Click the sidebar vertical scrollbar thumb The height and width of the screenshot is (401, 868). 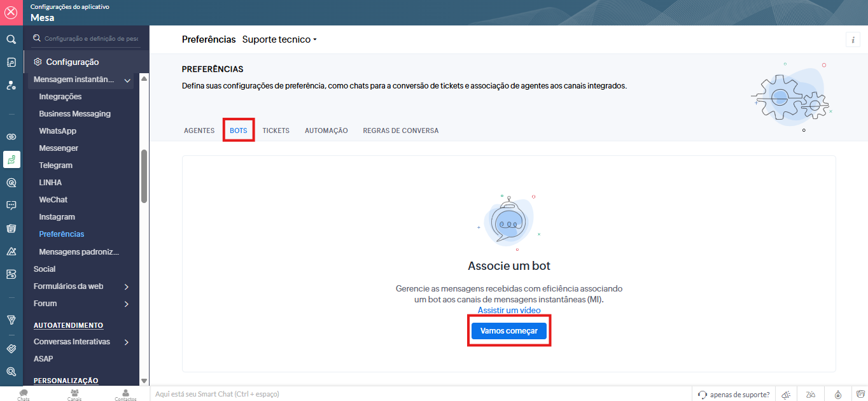(144, 176)
